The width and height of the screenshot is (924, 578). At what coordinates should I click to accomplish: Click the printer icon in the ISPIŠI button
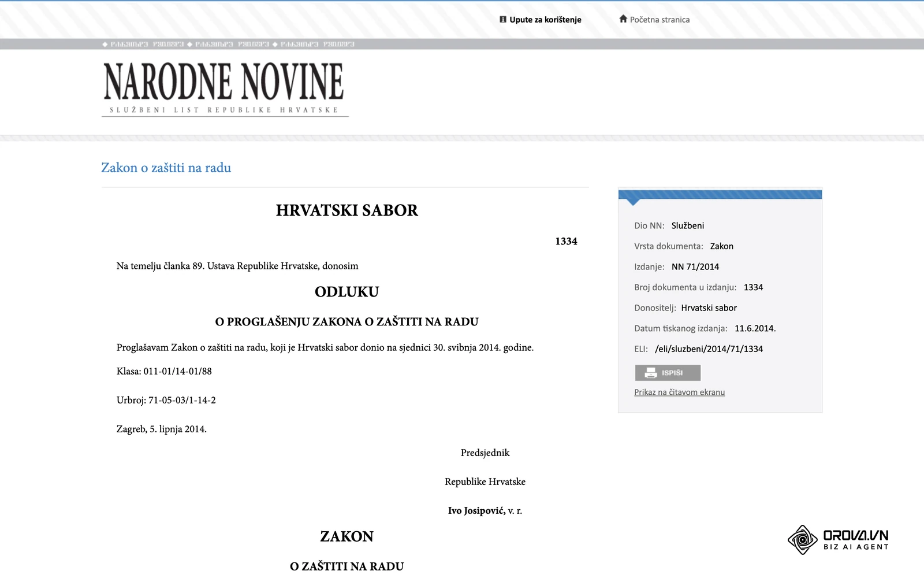tap(651, 373)
